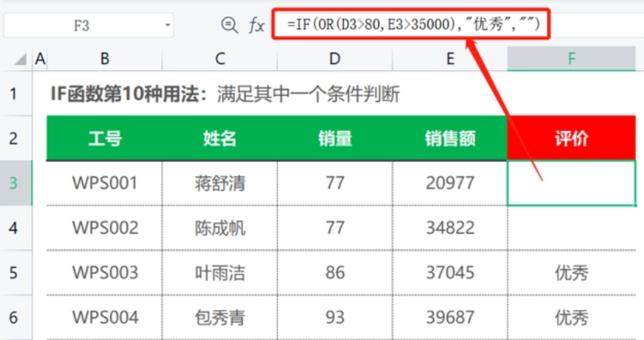
Task: Select row 5 header
Action: point(14,272)
